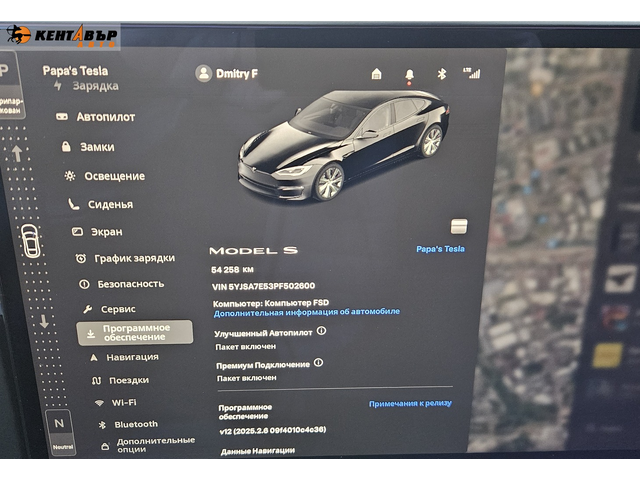This screenshot has height=480, width=640.
Task: Open Дополнительная информация об автомобиле link
Action: tap(307, 312)
